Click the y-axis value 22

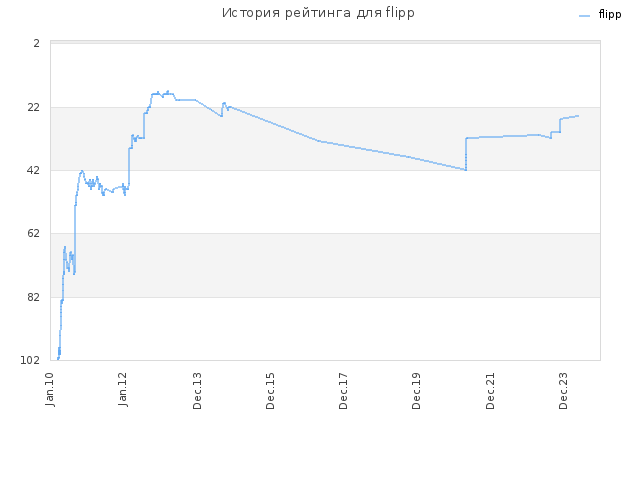coord(33,107)
